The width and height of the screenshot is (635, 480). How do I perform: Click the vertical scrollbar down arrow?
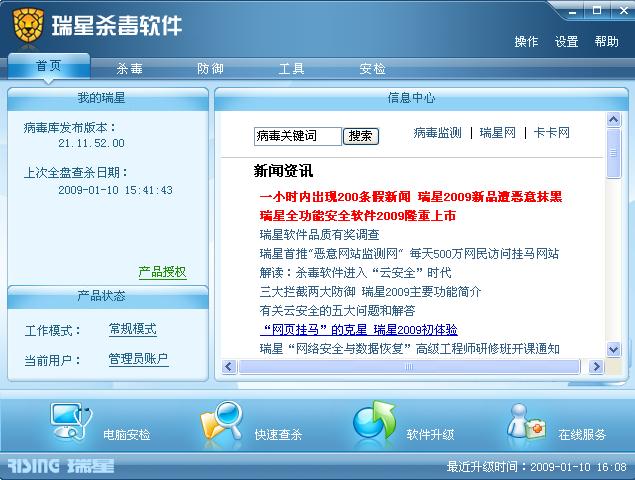(x=614, y=349)
